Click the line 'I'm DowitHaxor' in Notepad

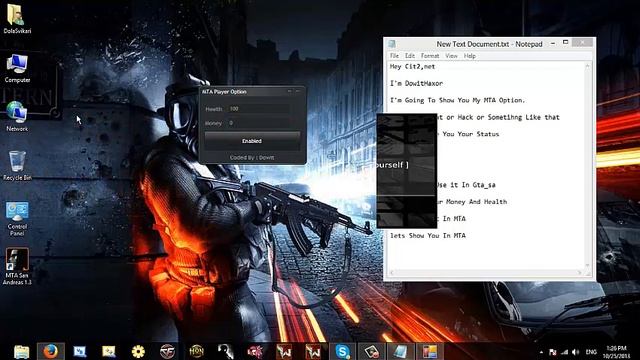(x=416, y=83)
